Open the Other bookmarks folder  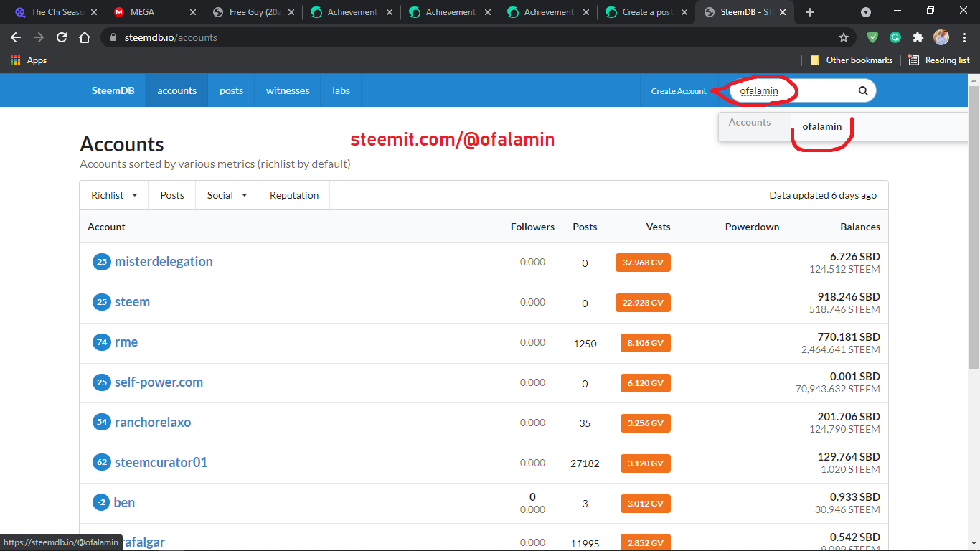[852, 60]
